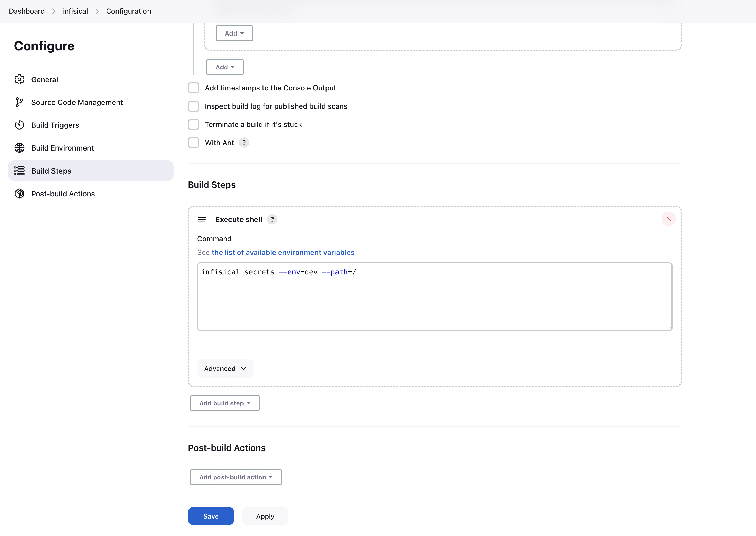This screenshot has width=756, height=536.
Task: Open the lower Add dropdown above timestamps option
Action: point(225,67)
